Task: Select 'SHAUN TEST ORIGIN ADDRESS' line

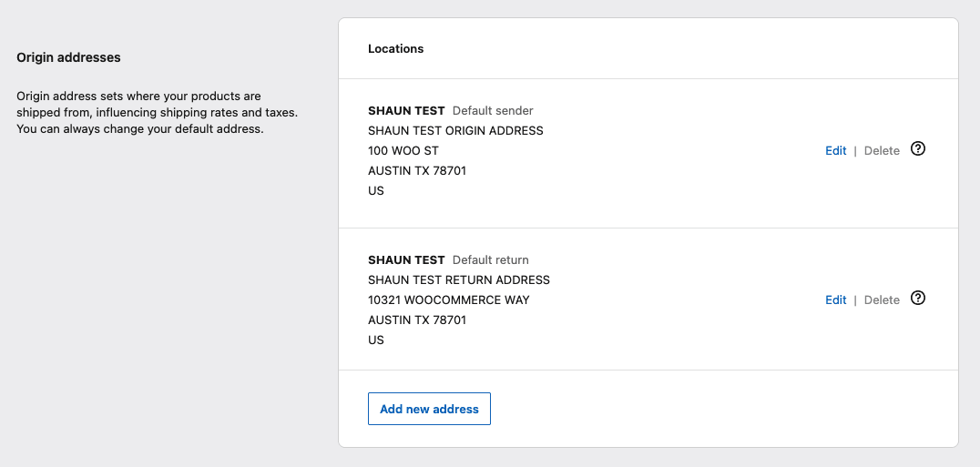Action: click(455, 130)
